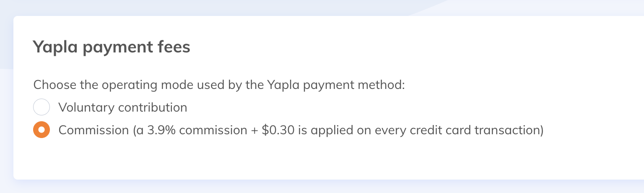The image size is (644, 193).
Task: Click the word "Voluntary" beside the first radio
Action: pyautogui.click(x=87, y=107)
